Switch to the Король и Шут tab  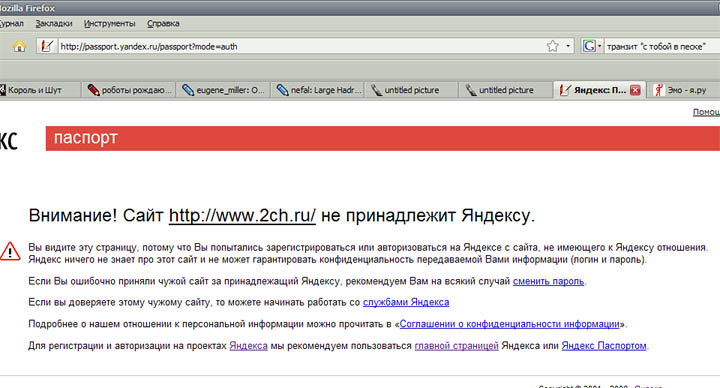[40, 90]
